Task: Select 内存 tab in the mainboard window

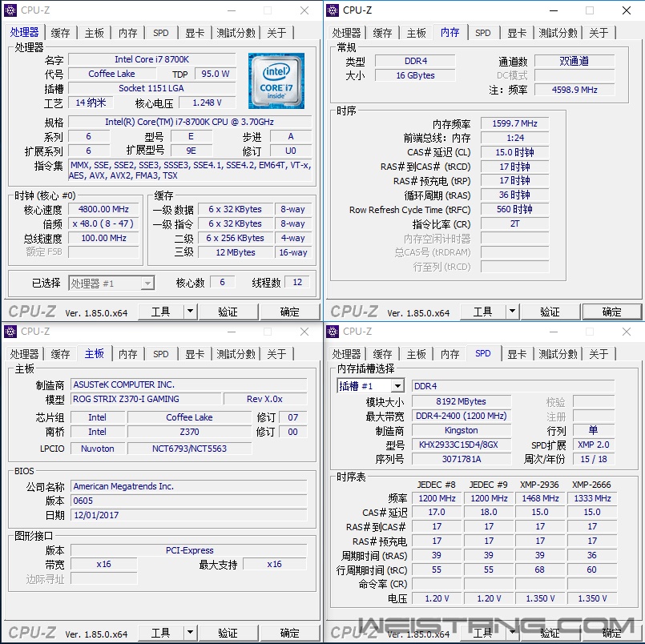Action: (x=128, y=354)
